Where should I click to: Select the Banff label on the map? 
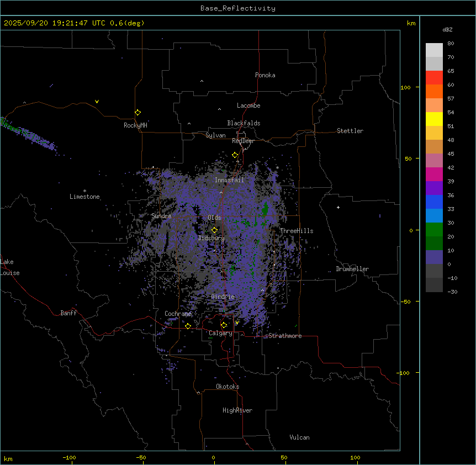[68, 313]
